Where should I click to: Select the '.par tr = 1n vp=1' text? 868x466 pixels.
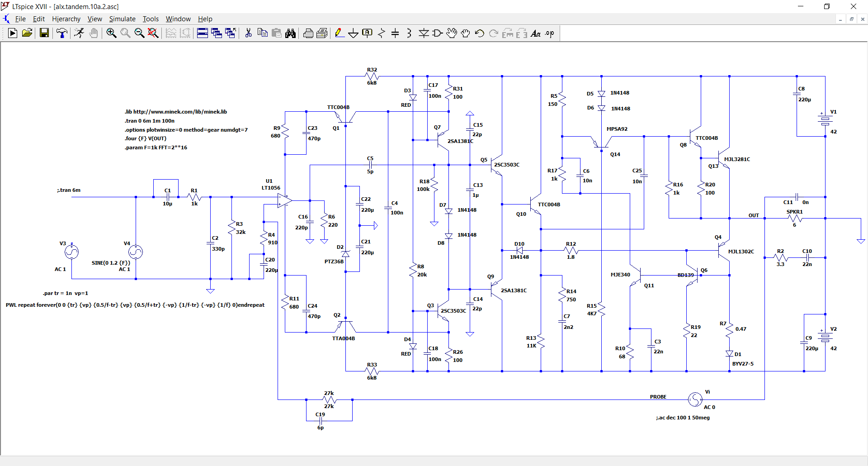[x=66, y=293]
